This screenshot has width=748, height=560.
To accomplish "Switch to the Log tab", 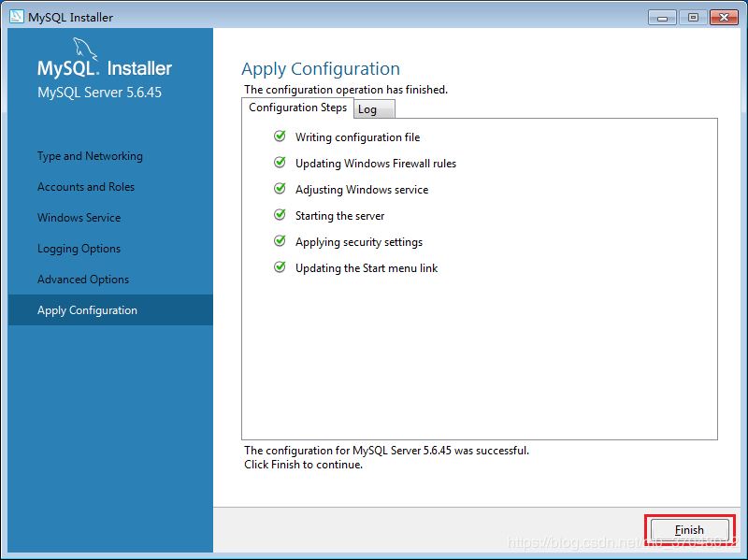I will (367, 109).
